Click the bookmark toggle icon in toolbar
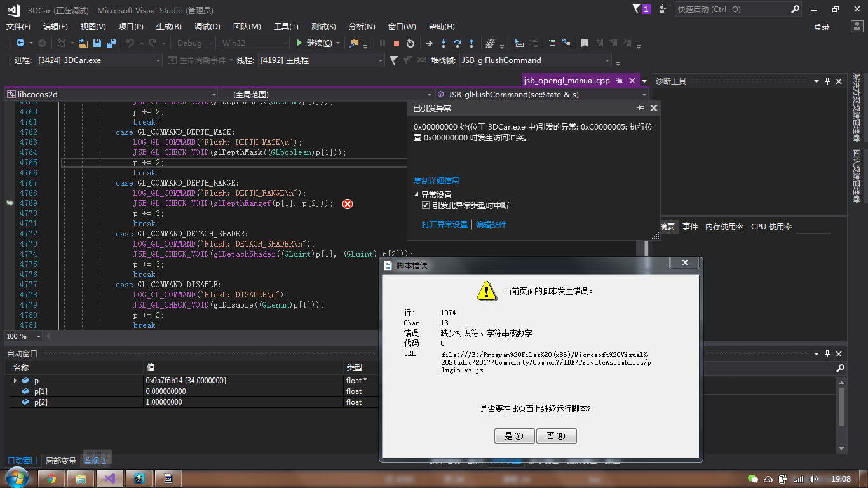 pos(585,43)
